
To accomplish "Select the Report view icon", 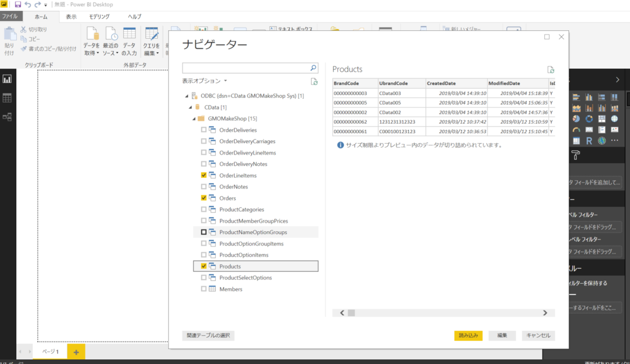I will [x=7, y=79].
